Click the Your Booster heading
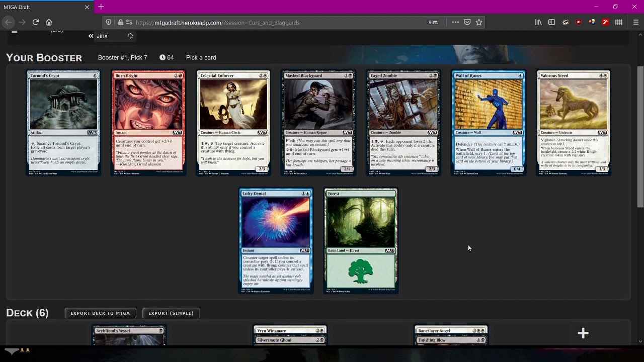This screenshot has height=362, width=644. [x=44, y=58]
